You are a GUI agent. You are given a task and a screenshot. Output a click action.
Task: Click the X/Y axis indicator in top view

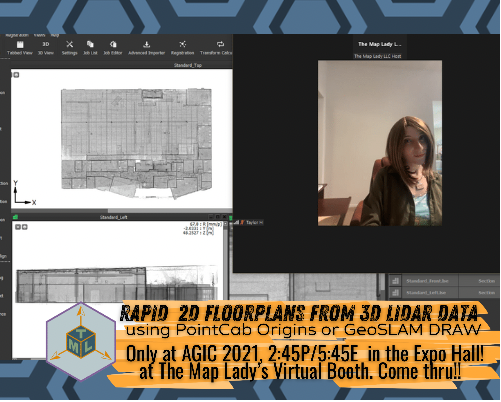tap(24, 193)
